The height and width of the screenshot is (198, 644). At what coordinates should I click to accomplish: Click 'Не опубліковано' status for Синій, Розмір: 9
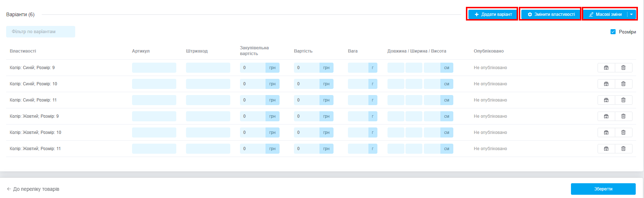tap(490, 68)
